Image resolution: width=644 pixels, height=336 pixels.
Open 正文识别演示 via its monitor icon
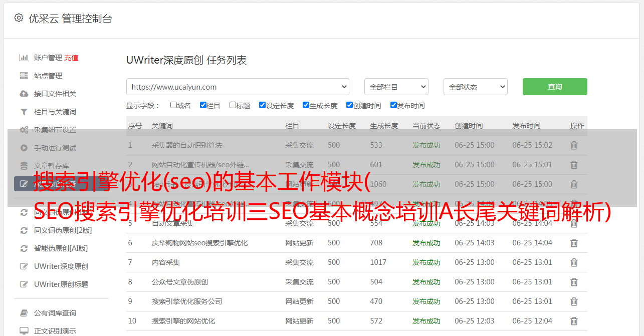coord(24,331)
